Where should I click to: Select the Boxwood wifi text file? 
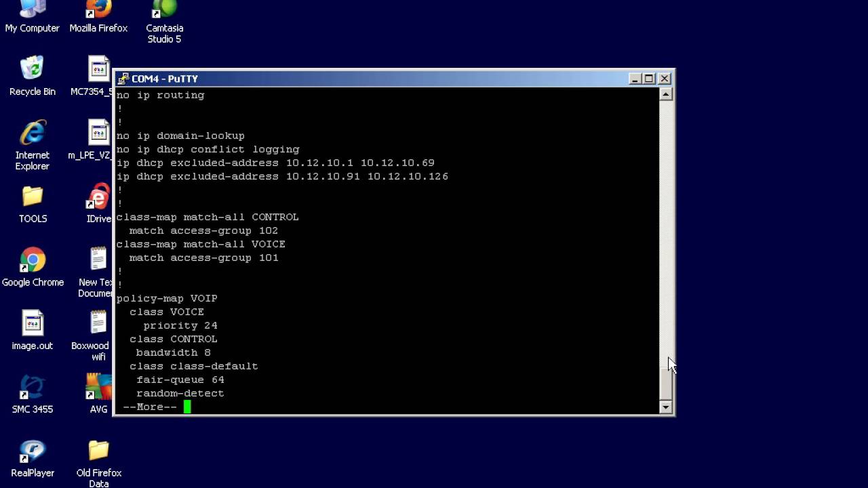click(x=98, y=336)
